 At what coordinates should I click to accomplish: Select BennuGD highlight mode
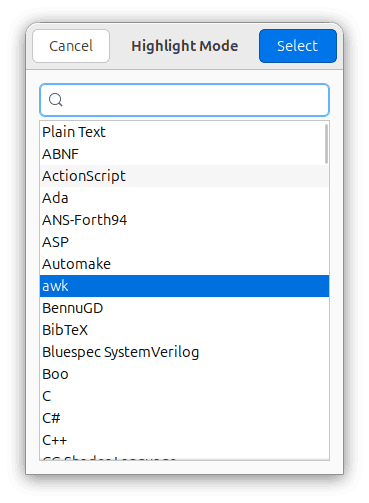pos(184,308)
